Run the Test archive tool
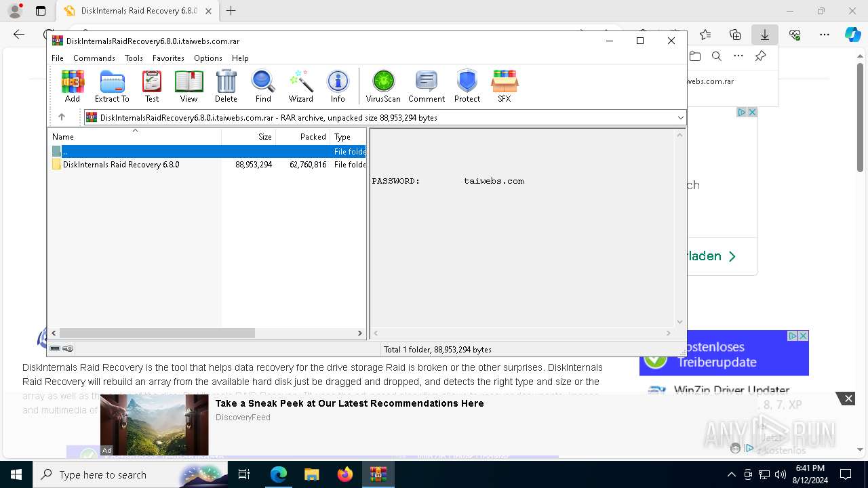868x488 pixels. (x=152, y=86)
